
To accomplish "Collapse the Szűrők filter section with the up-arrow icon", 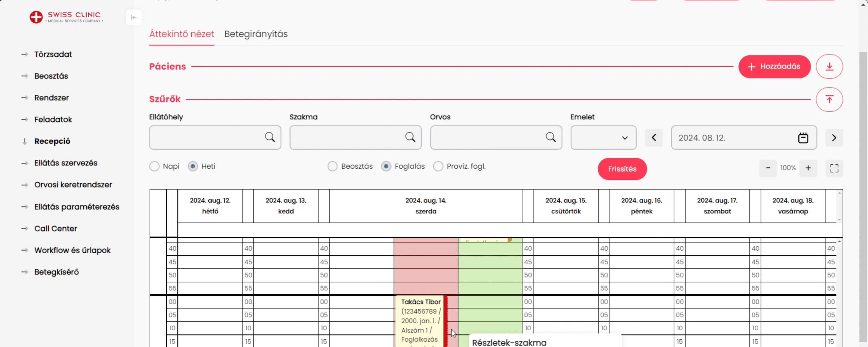I will pos(829,100).
